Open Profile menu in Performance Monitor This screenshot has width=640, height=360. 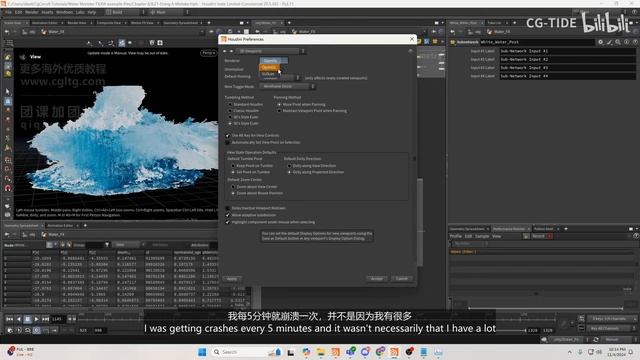coord(455,236)
